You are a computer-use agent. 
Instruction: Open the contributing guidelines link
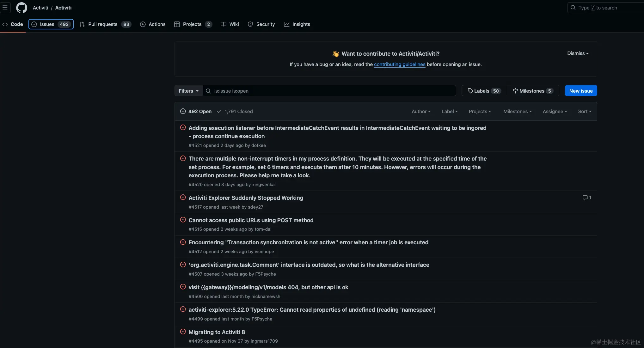[400, 64]
